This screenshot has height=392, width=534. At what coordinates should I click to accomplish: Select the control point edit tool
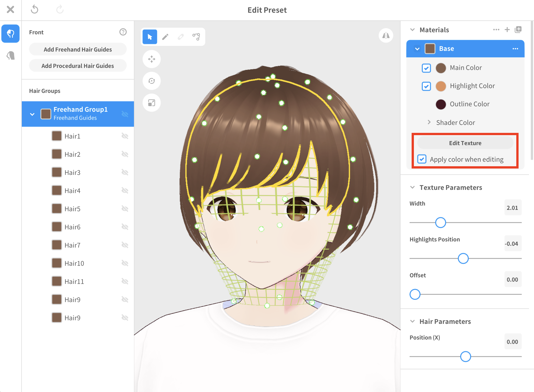[x=196, y=37]
